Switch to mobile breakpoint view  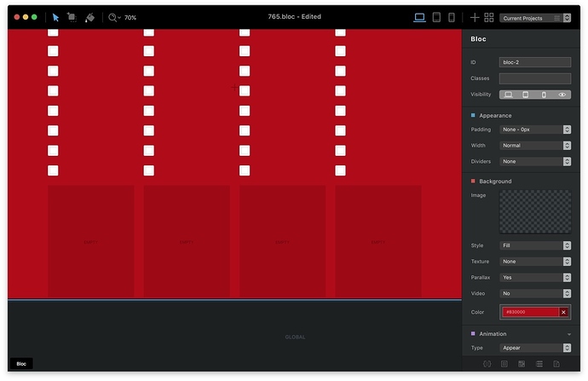[453, 17]
